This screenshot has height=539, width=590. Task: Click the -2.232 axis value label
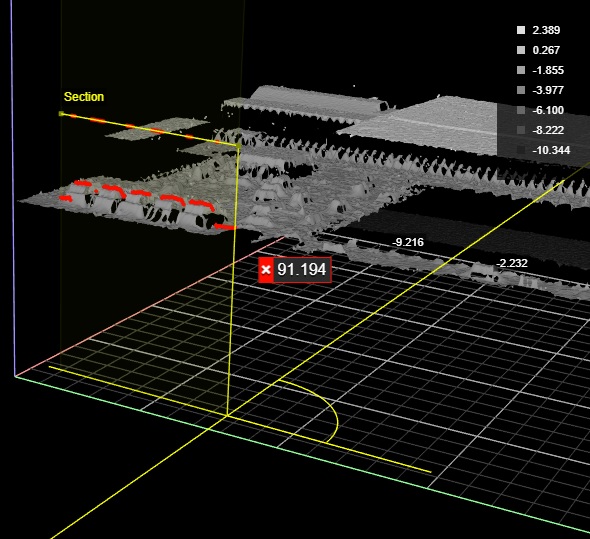pos(512,263)
